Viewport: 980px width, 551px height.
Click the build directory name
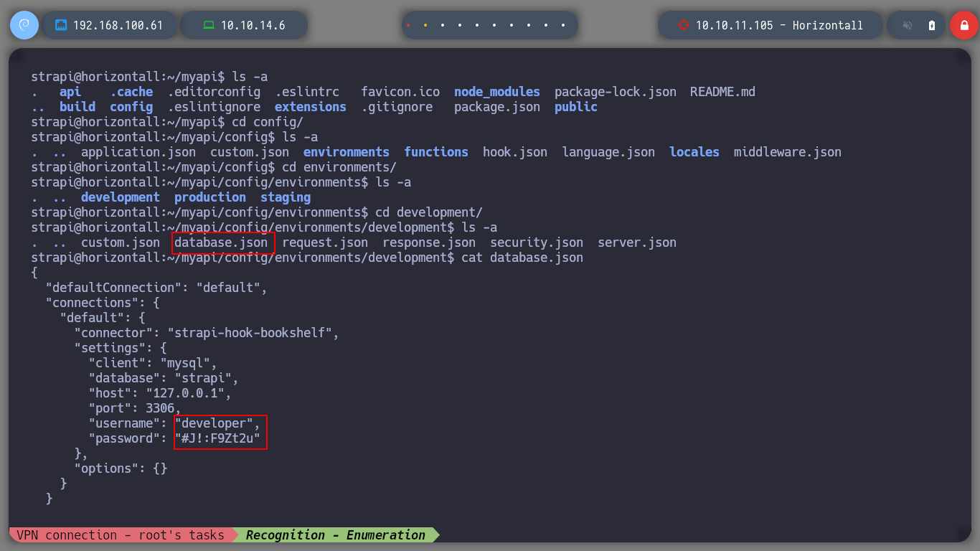pyautogui.click(x=77, y=107)
